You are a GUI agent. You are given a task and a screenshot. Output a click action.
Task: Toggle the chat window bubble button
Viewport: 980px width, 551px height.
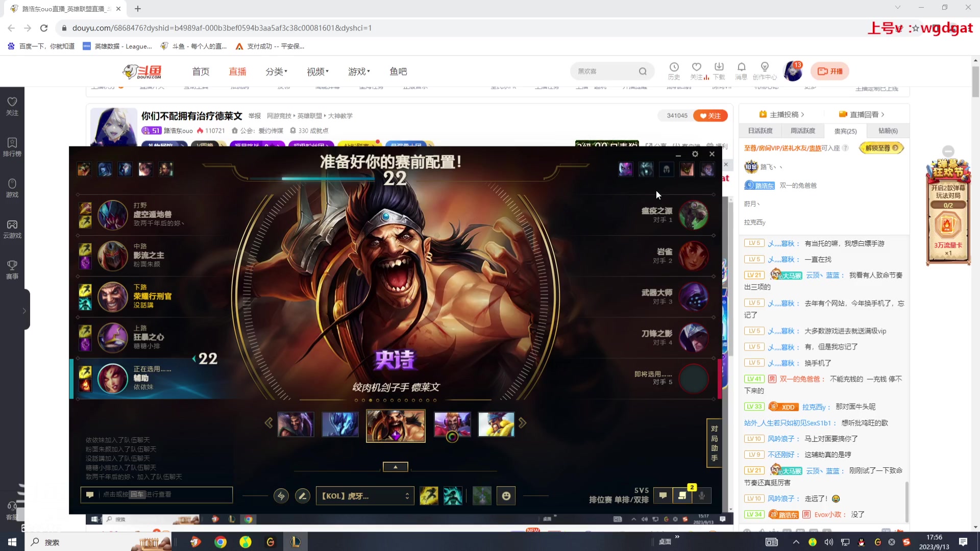pyautogui.click(x=663, y=495)
